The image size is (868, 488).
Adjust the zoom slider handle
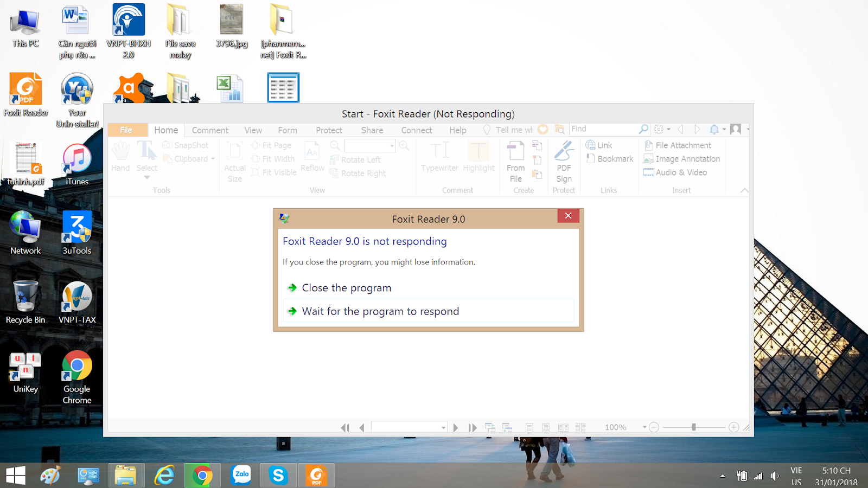pyautogui.click(x=694, y=427)
